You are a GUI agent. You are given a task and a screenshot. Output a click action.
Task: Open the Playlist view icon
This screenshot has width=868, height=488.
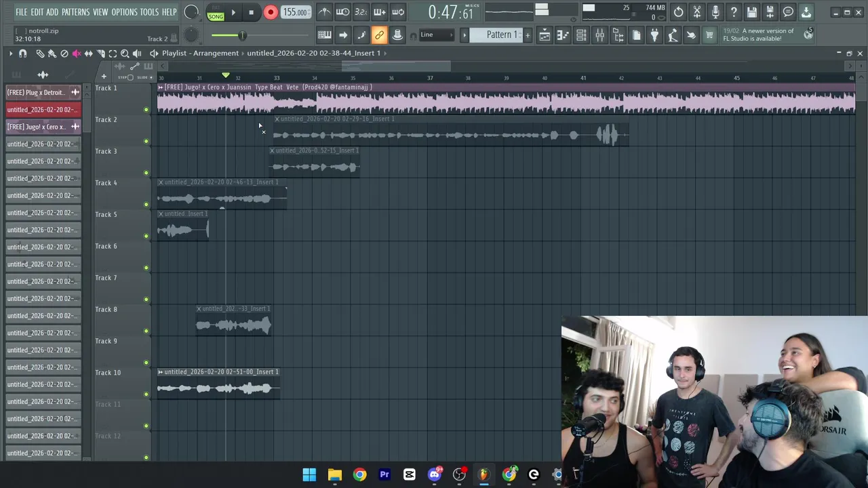545,35
